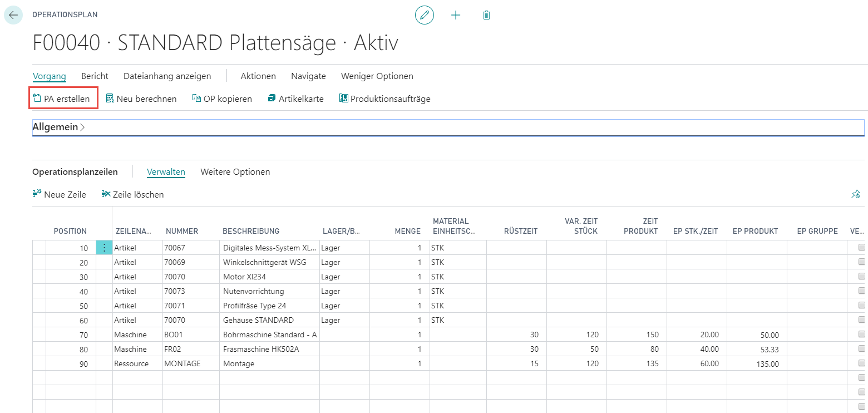Click the plus icon to create a new record

(x=456, y=15)
